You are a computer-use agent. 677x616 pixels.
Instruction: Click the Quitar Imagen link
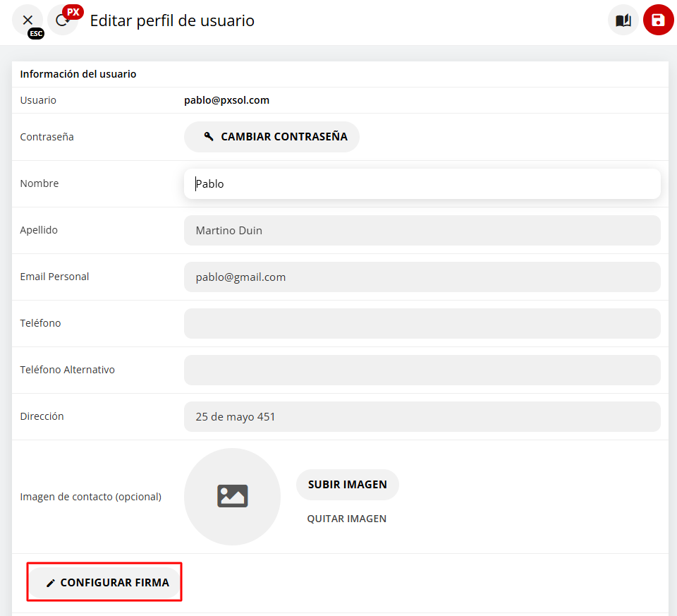point(346,519)
